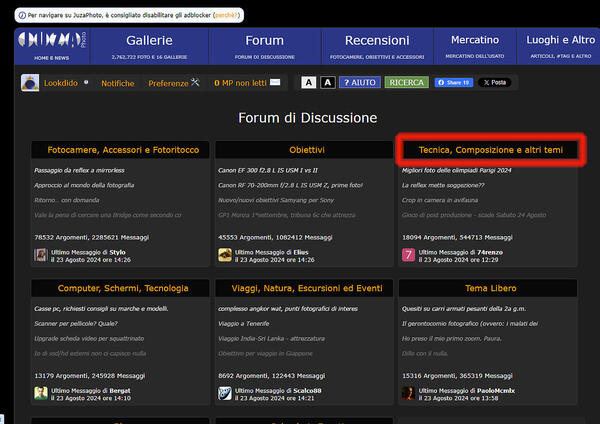Click the X Posta button
This screenshot has height=424, width=600.
coord(493,82)
